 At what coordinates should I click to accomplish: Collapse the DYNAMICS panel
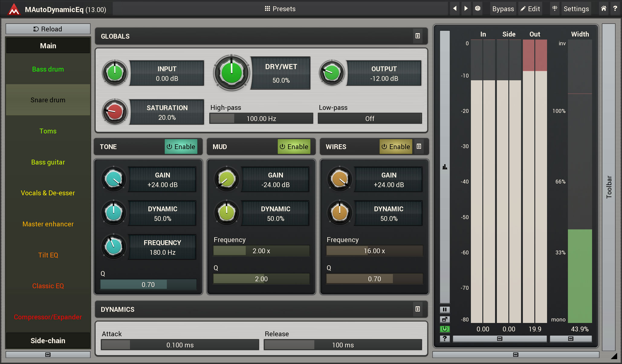(417, 309)
